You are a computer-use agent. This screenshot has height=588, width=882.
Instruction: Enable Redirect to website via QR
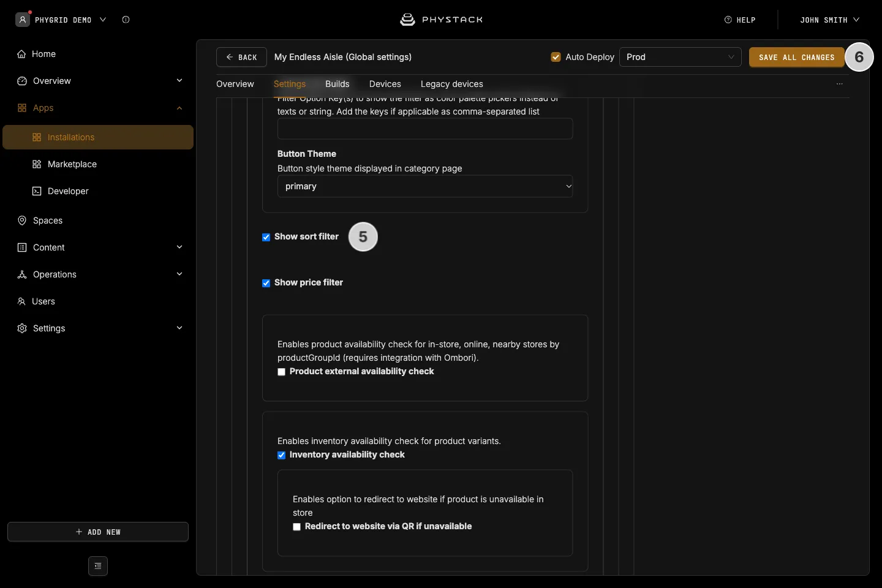(x=296, y=527)
